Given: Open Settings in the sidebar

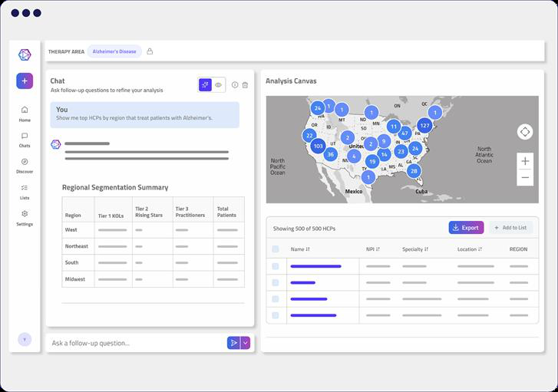Looking at the screenshot, I should click(x=25, y=218).
